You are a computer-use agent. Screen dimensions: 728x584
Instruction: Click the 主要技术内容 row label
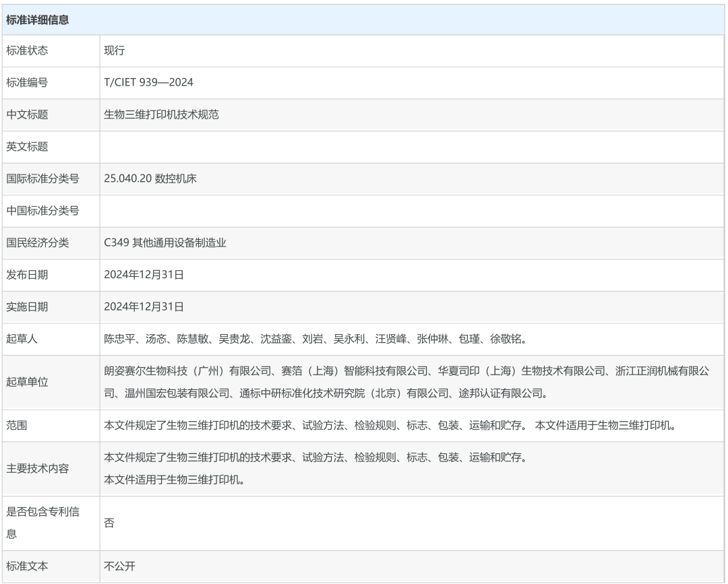[37, 469]
